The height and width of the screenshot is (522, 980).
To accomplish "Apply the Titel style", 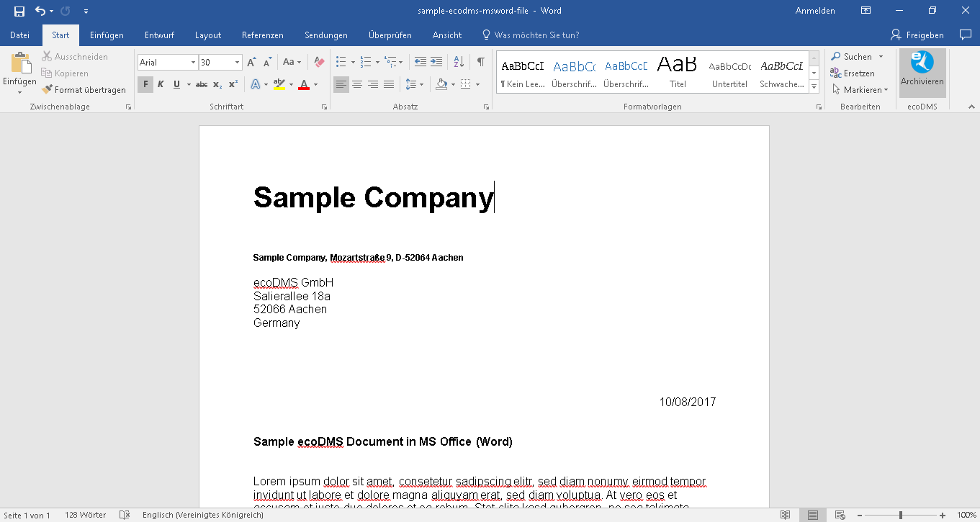I will [678, 73].
